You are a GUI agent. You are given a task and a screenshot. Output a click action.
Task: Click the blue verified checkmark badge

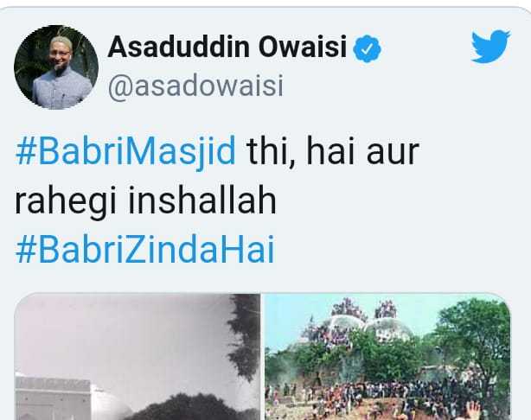(367, 48)
